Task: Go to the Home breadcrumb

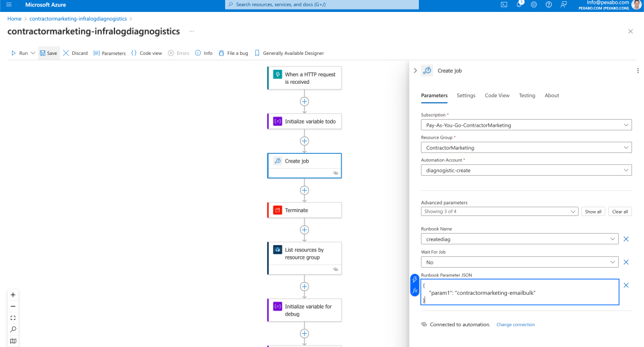Action: tap(14, 19)
